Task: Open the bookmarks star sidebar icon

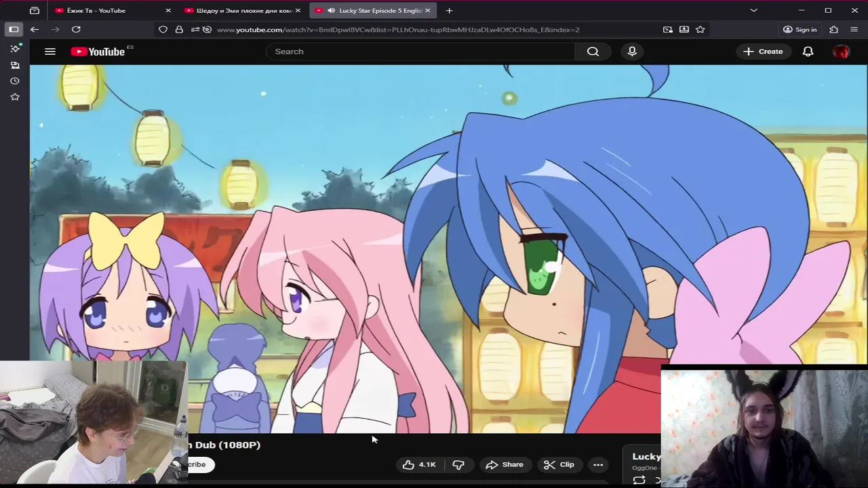Action: pos(15,97)
